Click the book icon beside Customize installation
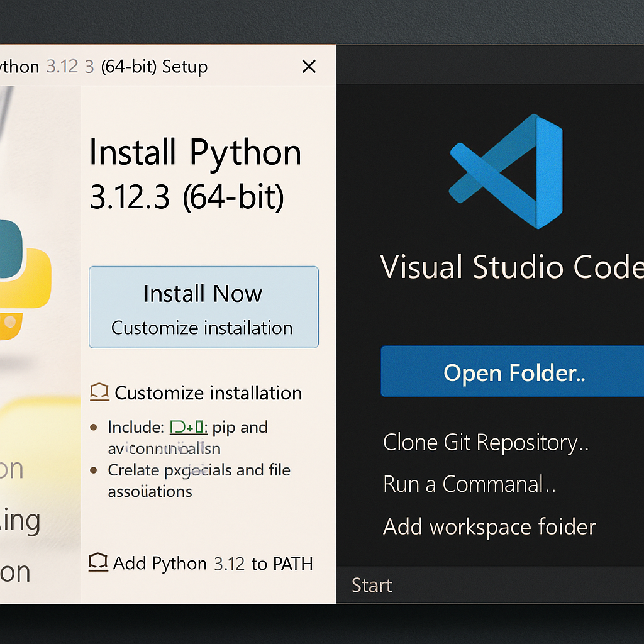Screen dimensions: 644x644 [99, 392]
